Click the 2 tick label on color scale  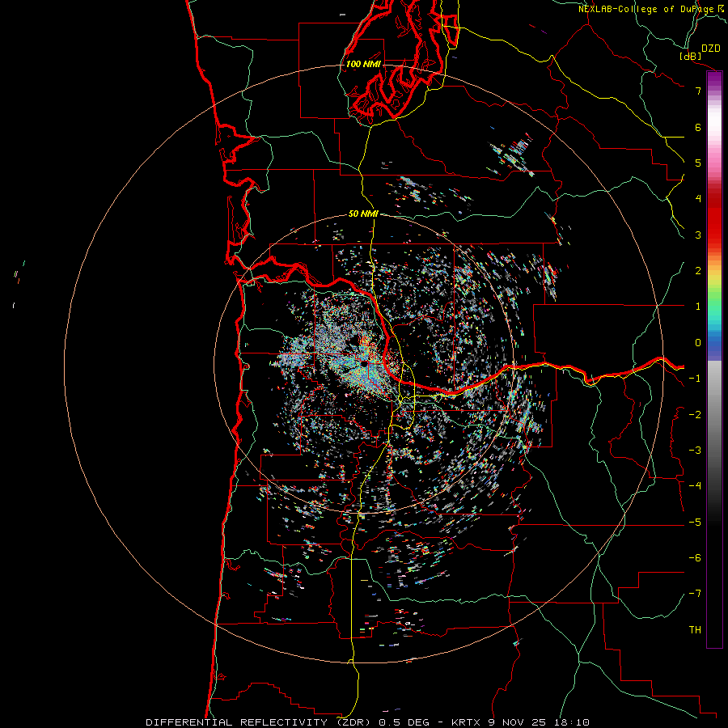pos(698,271)
